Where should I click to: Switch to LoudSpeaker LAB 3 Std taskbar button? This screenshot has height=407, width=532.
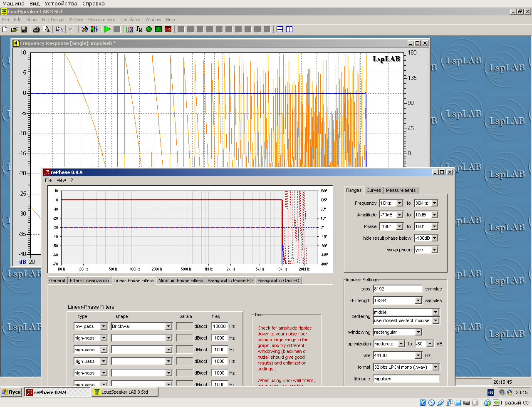click(124, 392)
